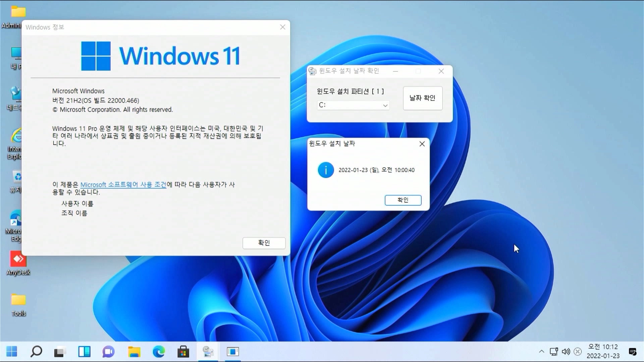Select install date checker taskbar icon
This screenshot has width=644, height=362.
click(208, 352)
